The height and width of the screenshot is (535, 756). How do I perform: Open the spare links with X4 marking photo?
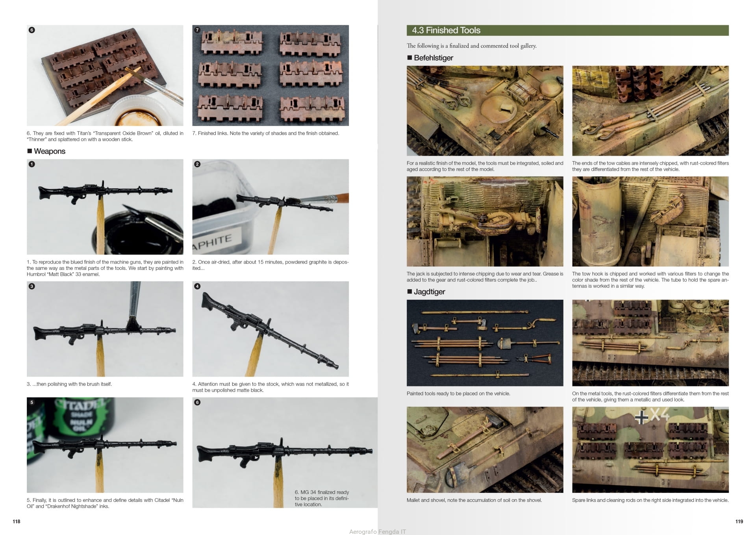pyautogui.click(x=650, y=450)
